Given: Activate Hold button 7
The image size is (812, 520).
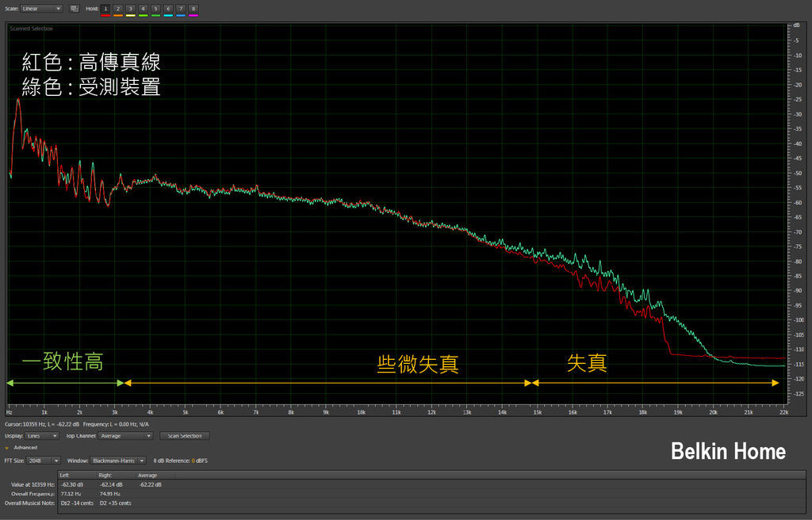Looking at the screenshot, I should click(181, 9).
